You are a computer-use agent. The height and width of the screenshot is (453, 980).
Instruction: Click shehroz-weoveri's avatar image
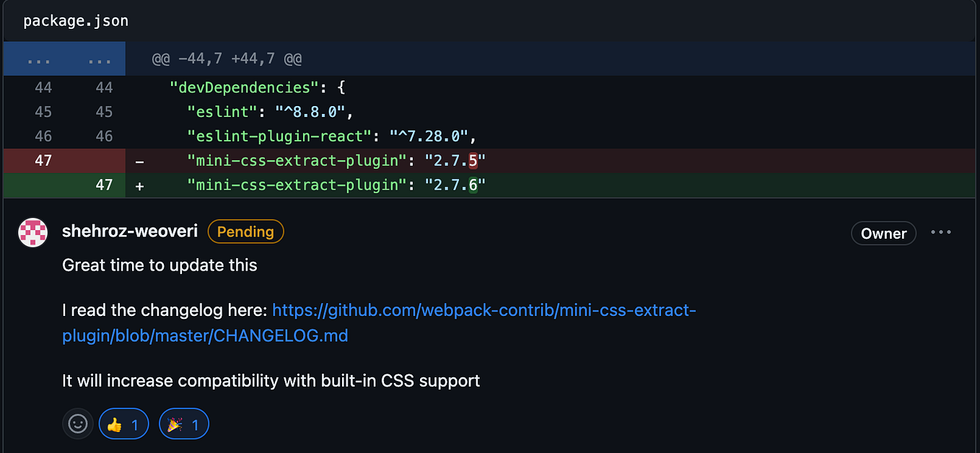click(32, 232)
